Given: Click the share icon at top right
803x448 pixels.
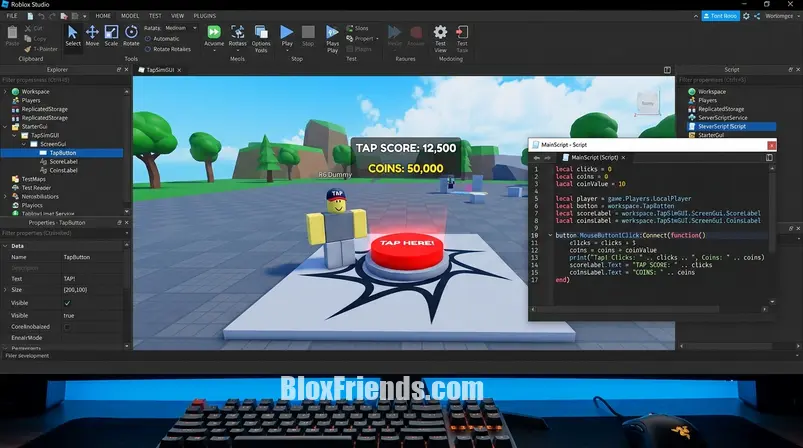Looking at the screenshot, I should tap(757, 16).
